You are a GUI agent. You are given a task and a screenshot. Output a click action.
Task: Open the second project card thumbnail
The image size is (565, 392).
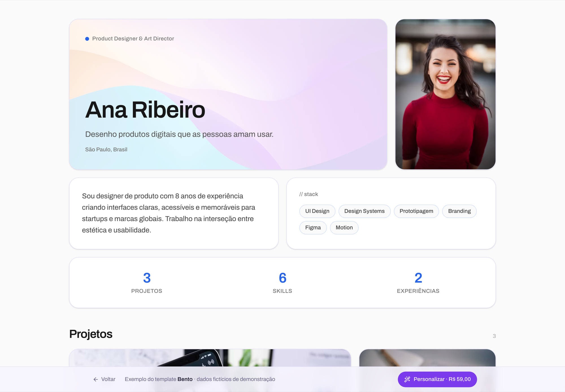427,358
